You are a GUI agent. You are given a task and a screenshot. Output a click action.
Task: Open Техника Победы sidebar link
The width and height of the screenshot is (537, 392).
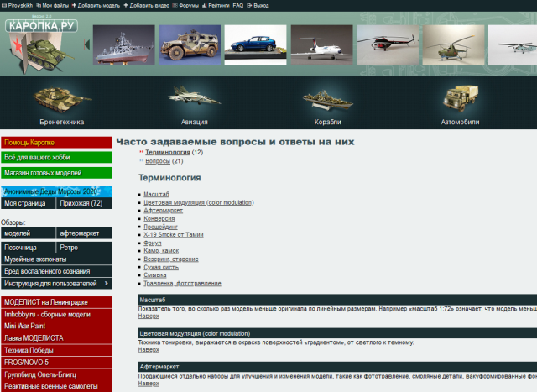pyautogui.click(x=56, y=350)
